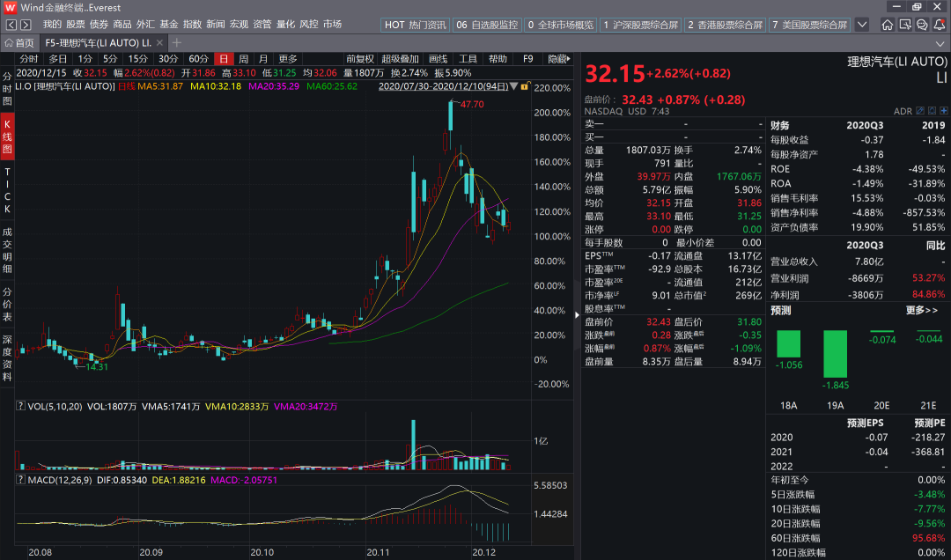This screenshot has height=560, width=951.
Task: Click the VOL indicator question-mark help icon
Action: (x=19, y=407)
